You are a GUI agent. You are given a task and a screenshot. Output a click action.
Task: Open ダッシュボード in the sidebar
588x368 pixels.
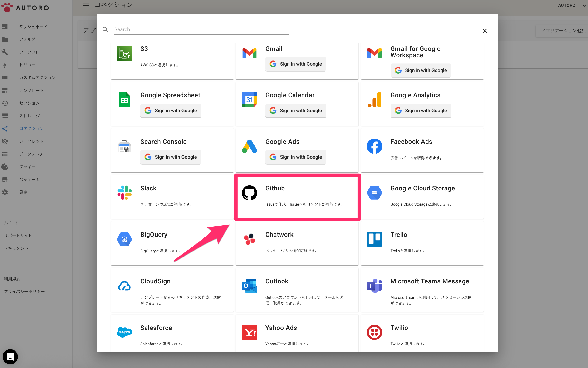(33, 27)
